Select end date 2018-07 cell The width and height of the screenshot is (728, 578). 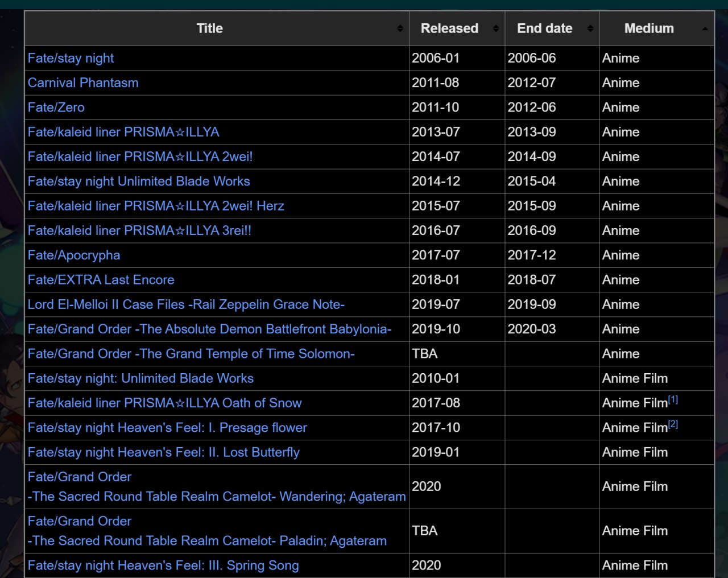coord(552,280)
